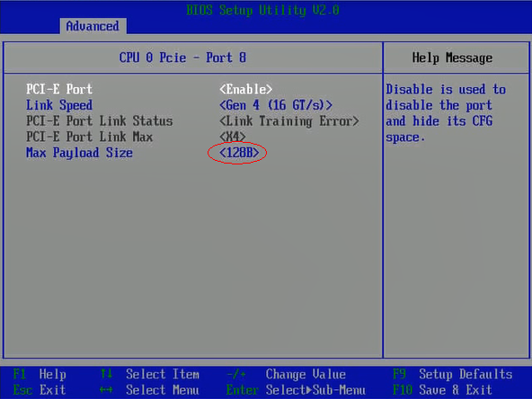532x399 pixels.
Task: Click the F1 Help key hint
Action: 40,374
